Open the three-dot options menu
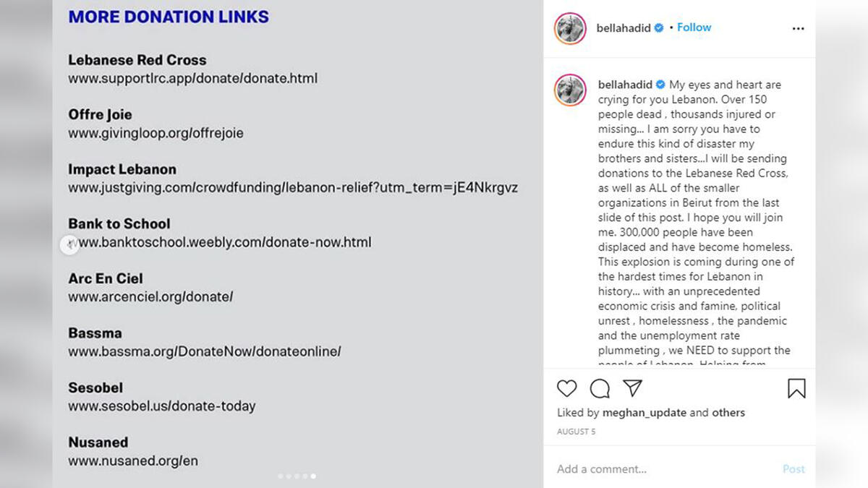The width and height of the screenshot is (868, 488). click(798, 28)
